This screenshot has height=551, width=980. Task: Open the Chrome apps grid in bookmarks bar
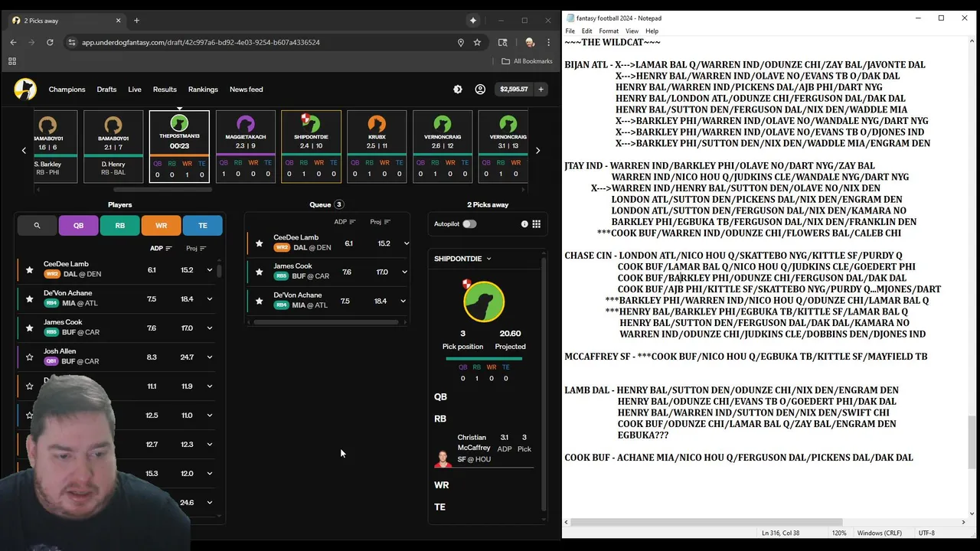(x=12, y=61)
